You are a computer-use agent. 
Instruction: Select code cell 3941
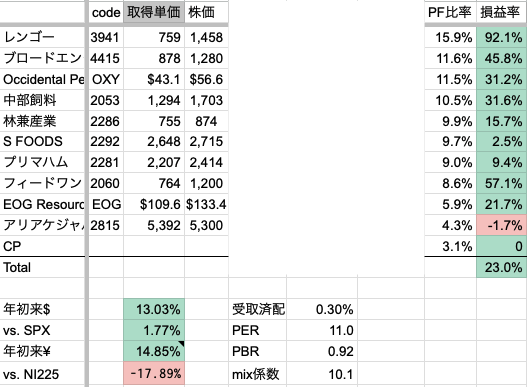[106, 37]
